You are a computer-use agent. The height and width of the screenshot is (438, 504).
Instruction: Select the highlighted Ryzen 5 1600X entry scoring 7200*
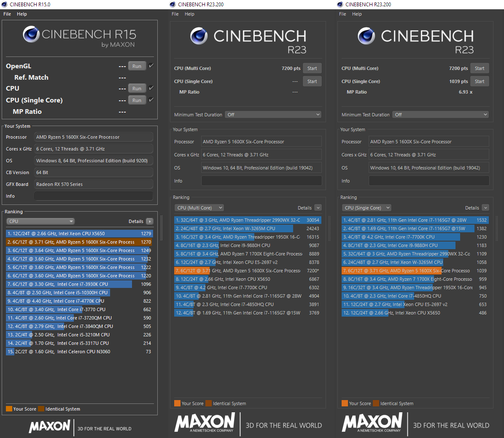click(x=248, y=271)
